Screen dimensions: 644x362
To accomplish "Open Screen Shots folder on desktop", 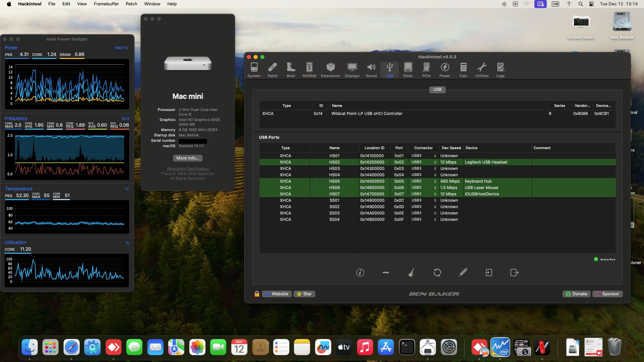I will coord(581,26).
